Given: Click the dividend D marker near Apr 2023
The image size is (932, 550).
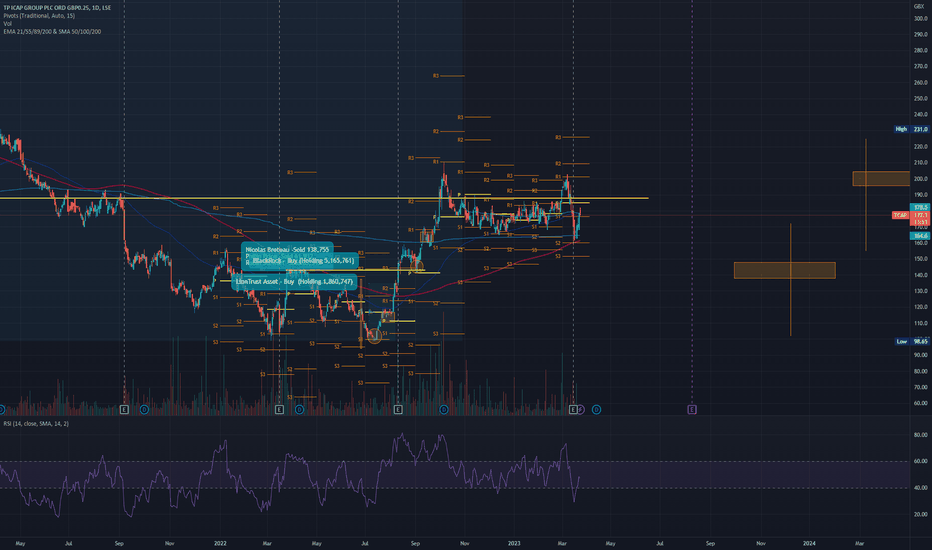Looking at the screenshot, I should pos(596,410).
